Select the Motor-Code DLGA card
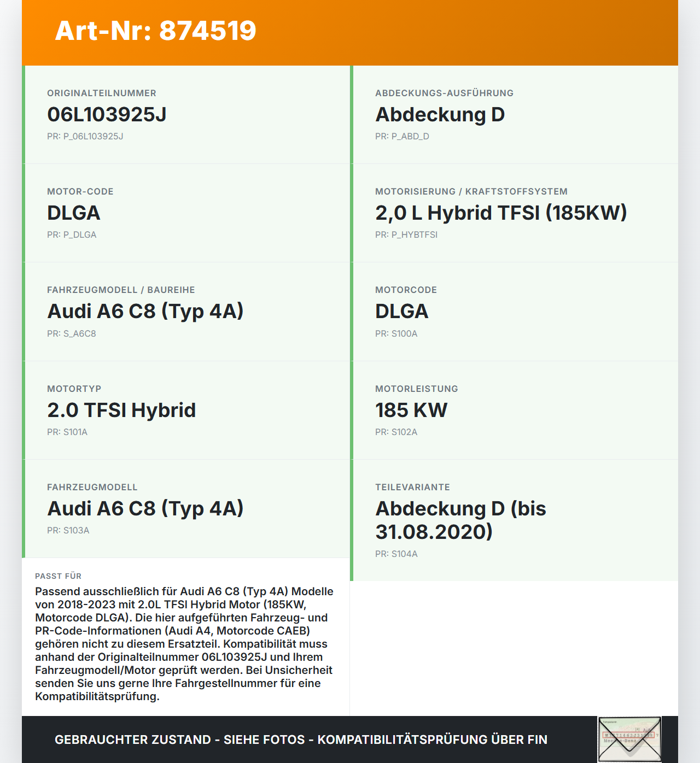 tap(186, 213)
